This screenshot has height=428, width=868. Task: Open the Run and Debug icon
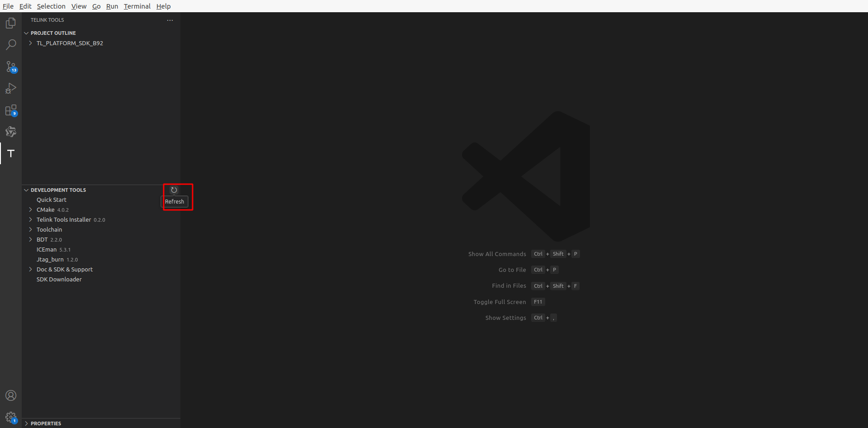point(10,88)
